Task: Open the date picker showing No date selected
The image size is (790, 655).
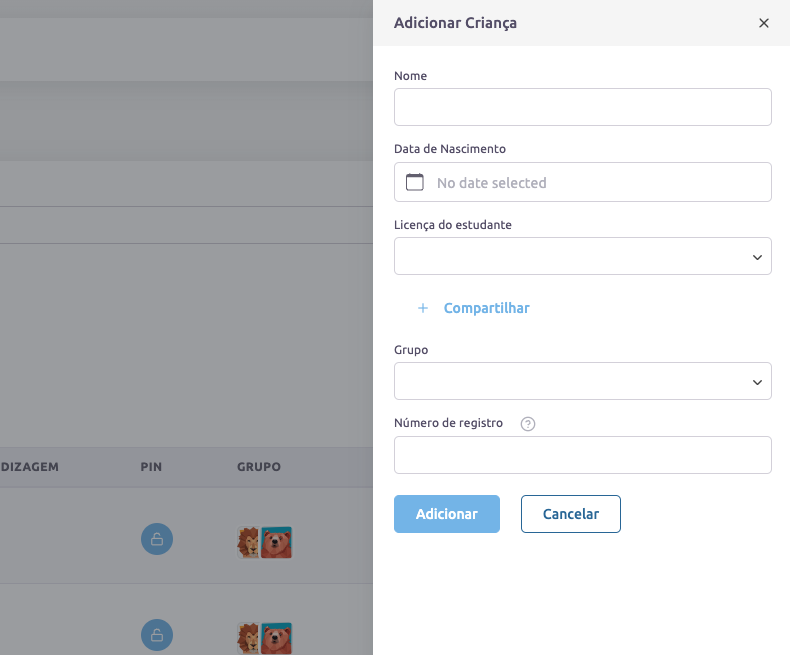Action: [x=583, y=183]
